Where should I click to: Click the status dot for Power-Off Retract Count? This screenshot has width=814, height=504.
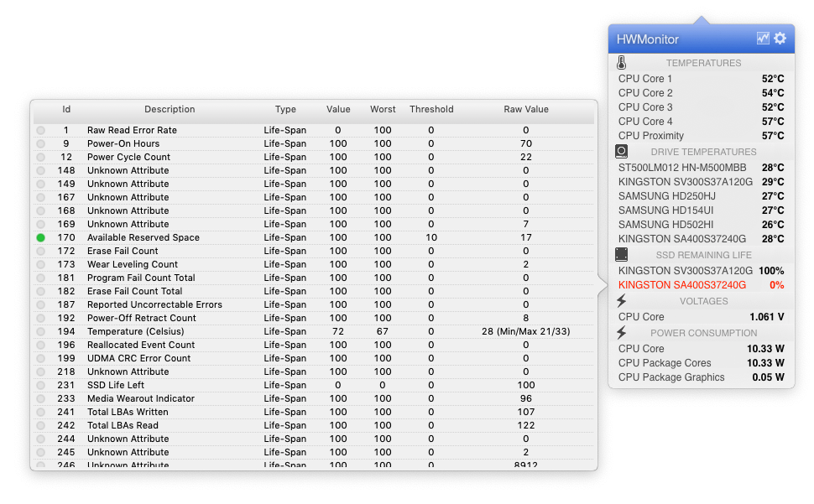40,318
